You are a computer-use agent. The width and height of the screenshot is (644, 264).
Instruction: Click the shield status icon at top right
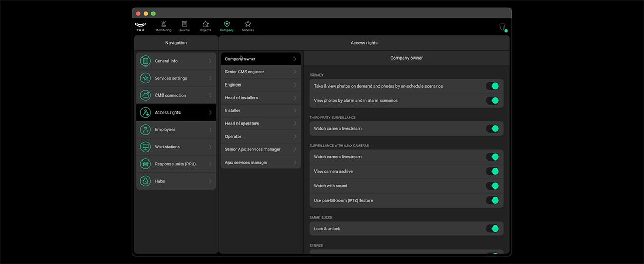(x=503, y=27)
